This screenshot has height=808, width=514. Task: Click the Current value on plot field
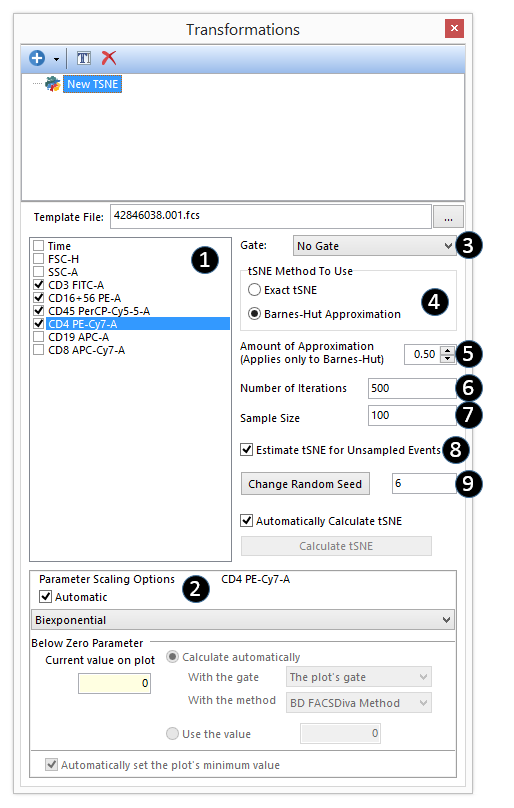(114, 683)
